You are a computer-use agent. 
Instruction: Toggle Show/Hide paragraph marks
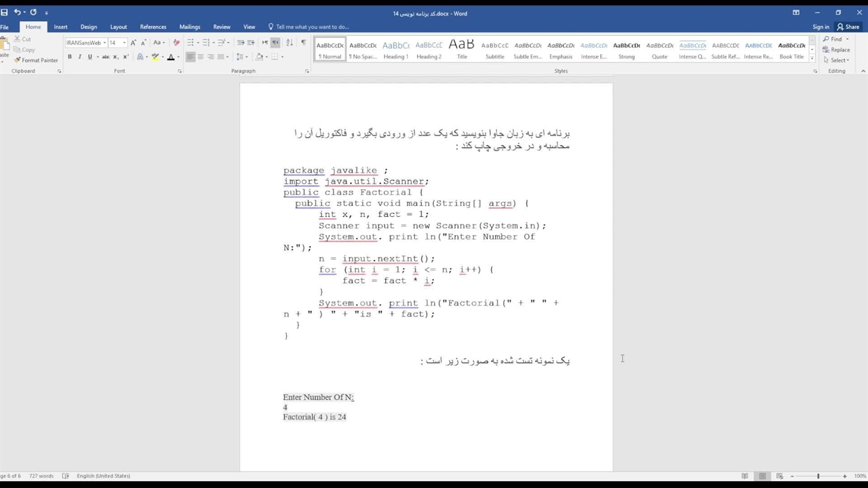303,43
